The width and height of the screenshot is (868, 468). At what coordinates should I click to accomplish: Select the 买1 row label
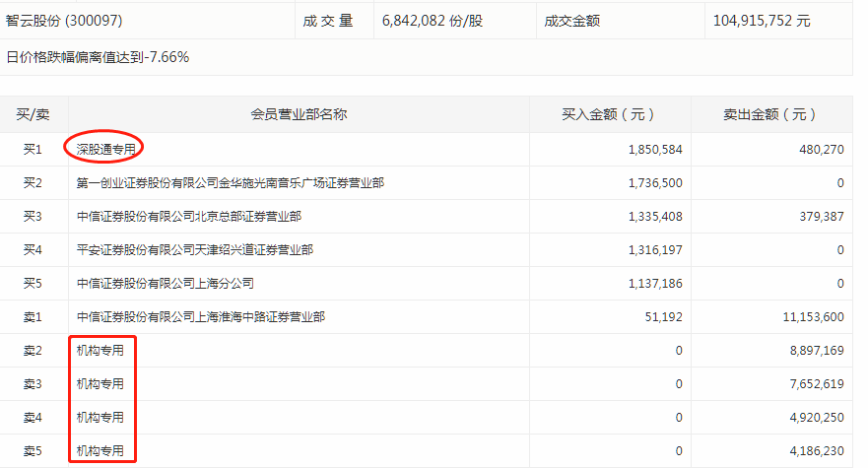pos(33,150)
